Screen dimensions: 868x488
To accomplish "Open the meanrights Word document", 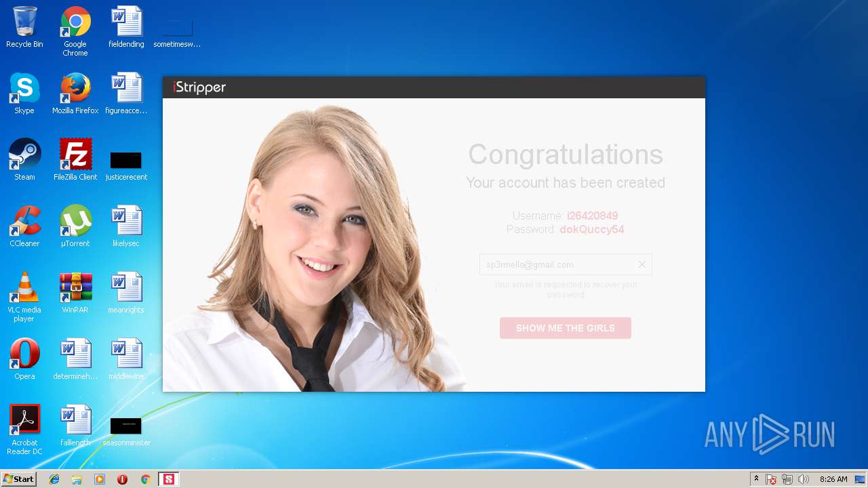I will tap(126, 293).
